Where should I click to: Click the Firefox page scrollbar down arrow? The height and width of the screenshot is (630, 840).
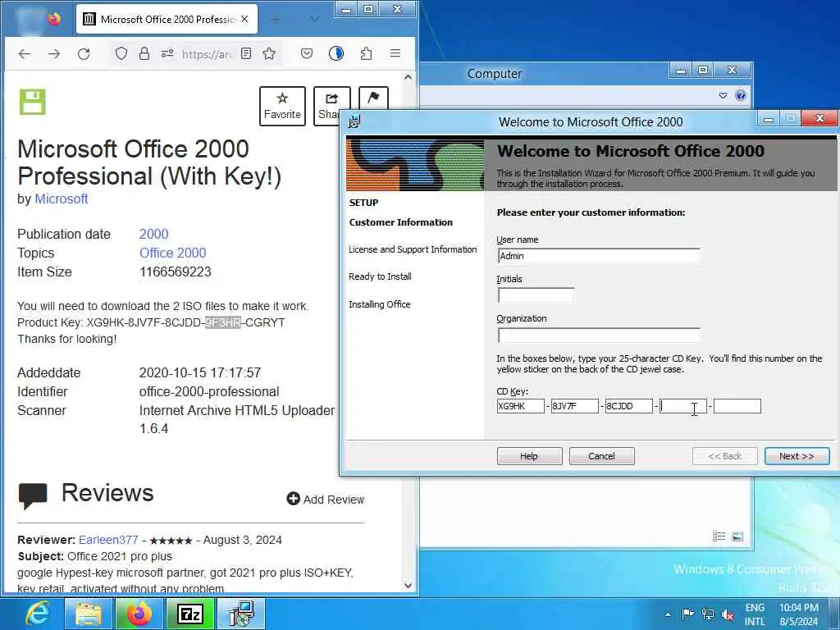[x=408, y=586]
